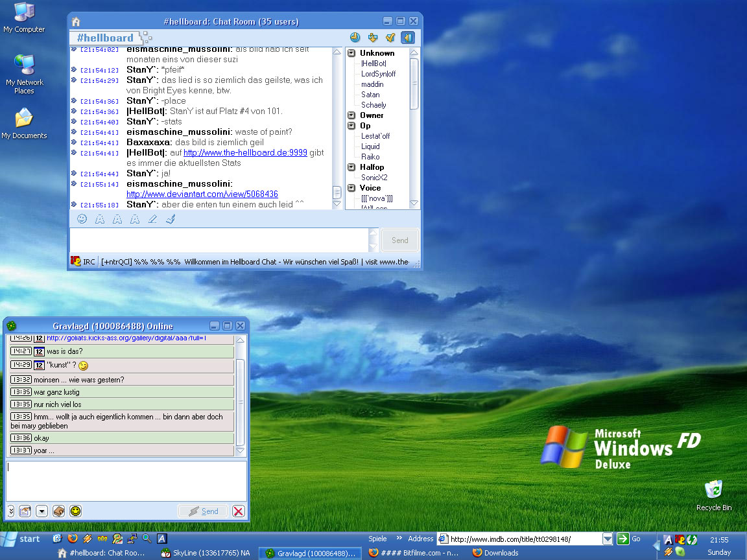Click in the IRC message input field
Screen dimensions: 747x560
pyautogui.click(x=219, y=240)
